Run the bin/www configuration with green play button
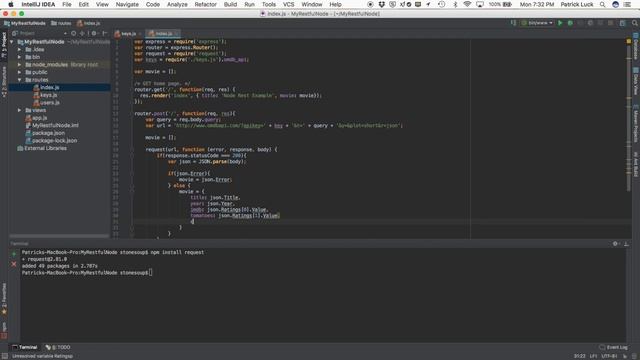This screenshot has width=640, height=360. click(x=560, y=23)
